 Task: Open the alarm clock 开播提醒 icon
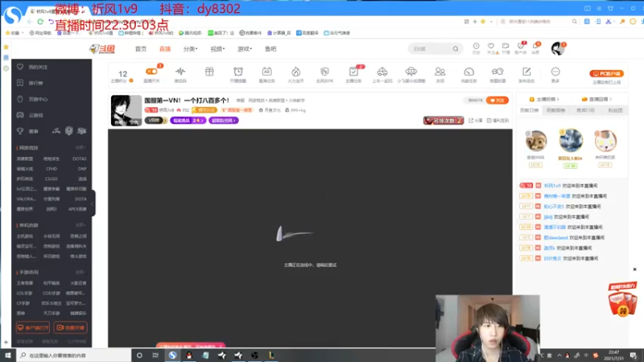coord(238,72)
